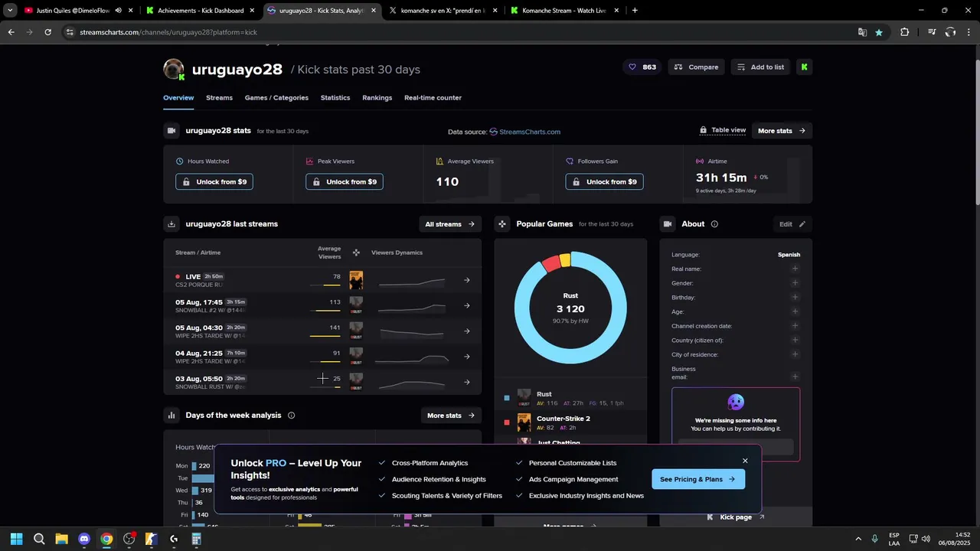
Task: Click Edit with pencil in About panel
Action: [x=792, y=224]
